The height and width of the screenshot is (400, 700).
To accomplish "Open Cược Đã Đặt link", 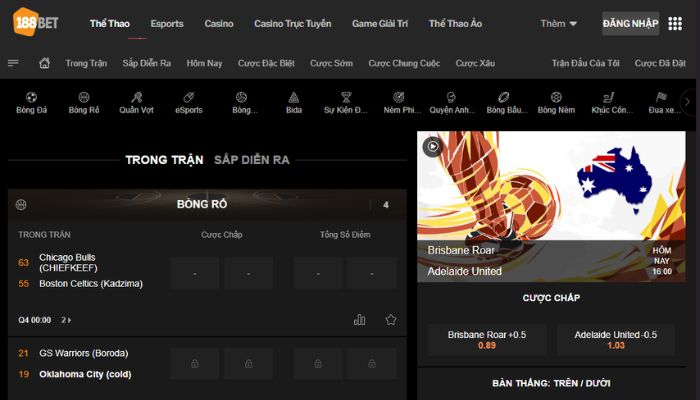I will 660,63.
